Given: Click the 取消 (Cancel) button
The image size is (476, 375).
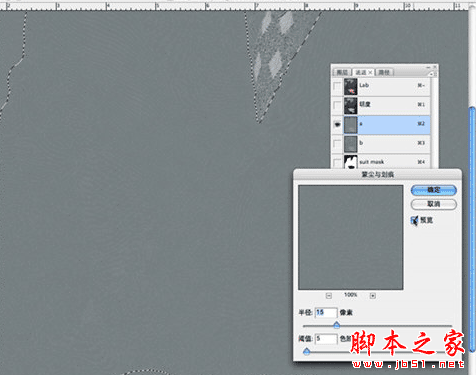Looking at the screenshot, I should point(434,204).
